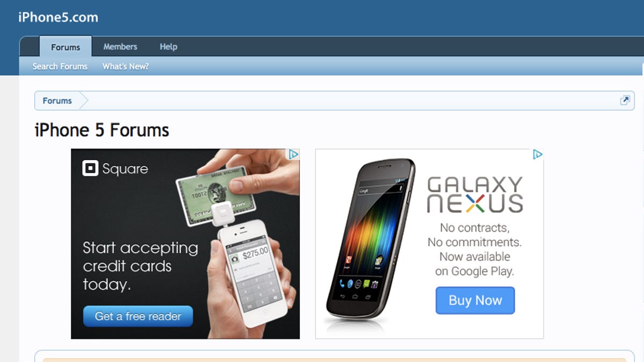This screenshot has width=644, height=362.
Task: Open the quick navigation popup icon
Action: (x=625, y=100)
